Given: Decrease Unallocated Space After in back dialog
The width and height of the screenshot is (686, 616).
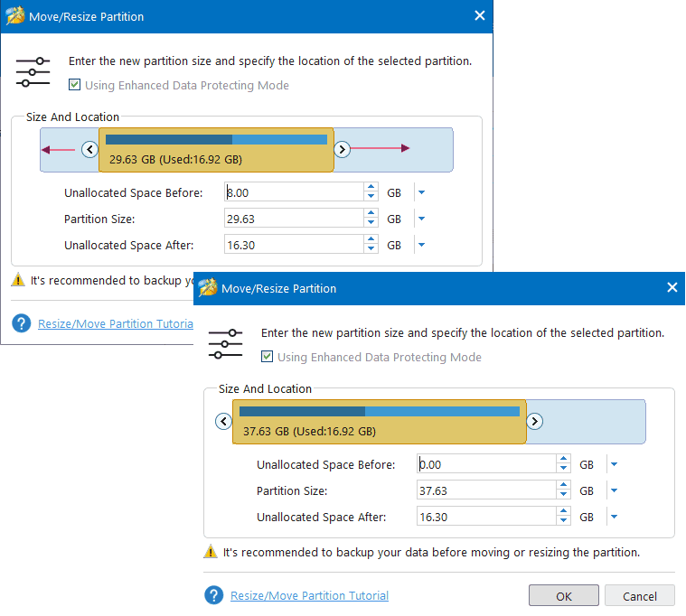Looking at the screenshot, I should (x=371, y=249).
